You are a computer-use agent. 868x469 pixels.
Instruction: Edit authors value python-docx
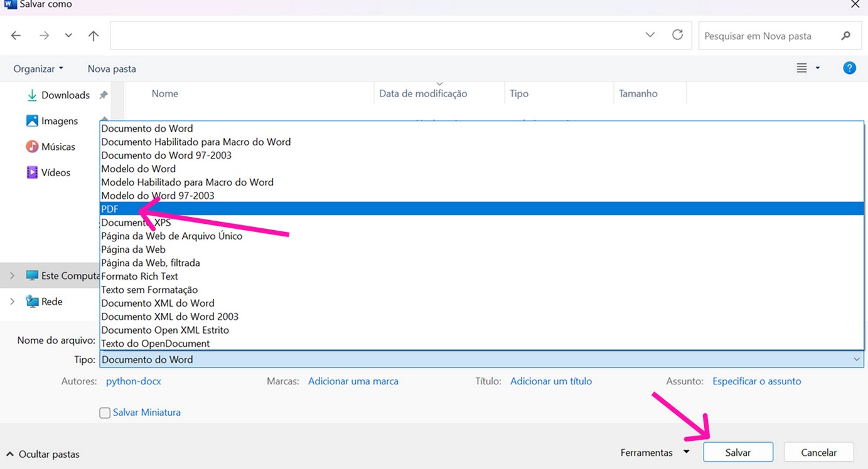134,381
